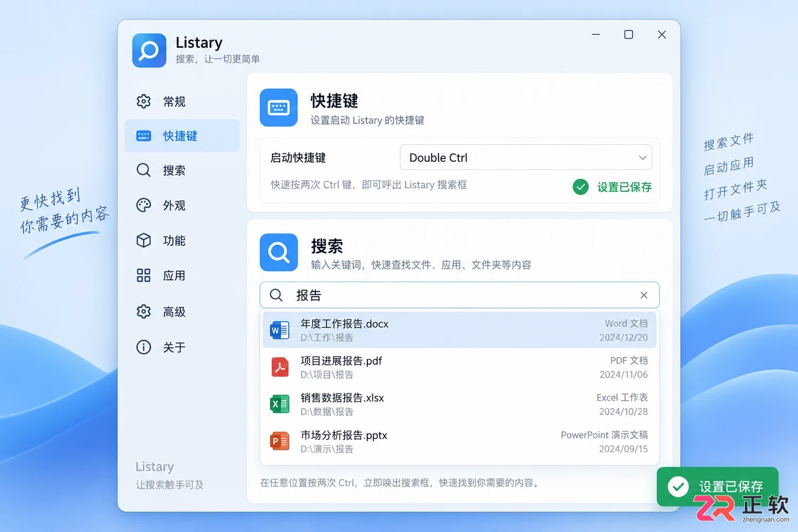Click the 设置已保存 toast notification
The image size is (798, 532).
pyautogui.click(x=718, y=487)
